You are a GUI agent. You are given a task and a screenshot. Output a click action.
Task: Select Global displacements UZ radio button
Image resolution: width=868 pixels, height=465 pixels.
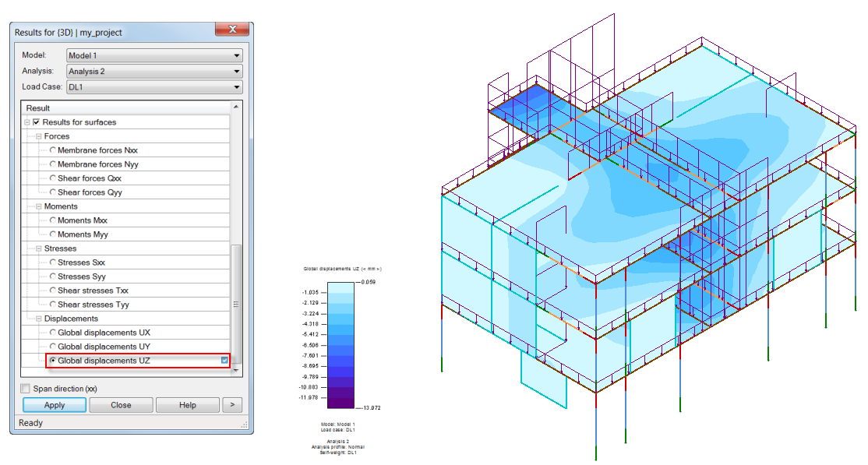[x=52, y=361]
